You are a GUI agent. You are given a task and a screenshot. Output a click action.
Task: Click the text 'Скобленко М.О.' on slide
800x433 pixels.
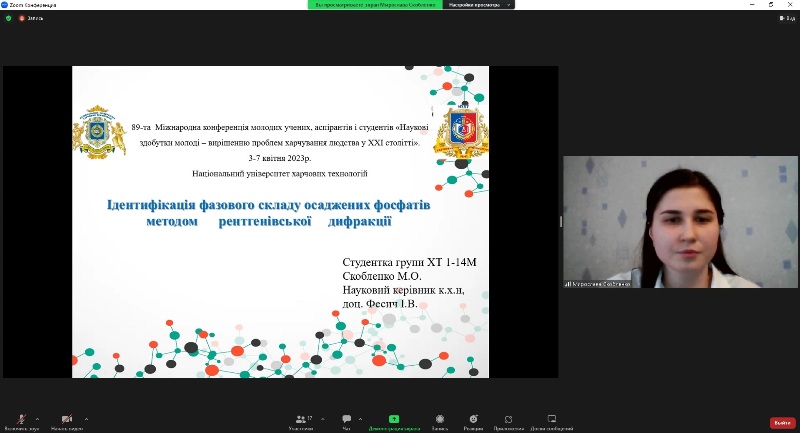click(382, 276)
